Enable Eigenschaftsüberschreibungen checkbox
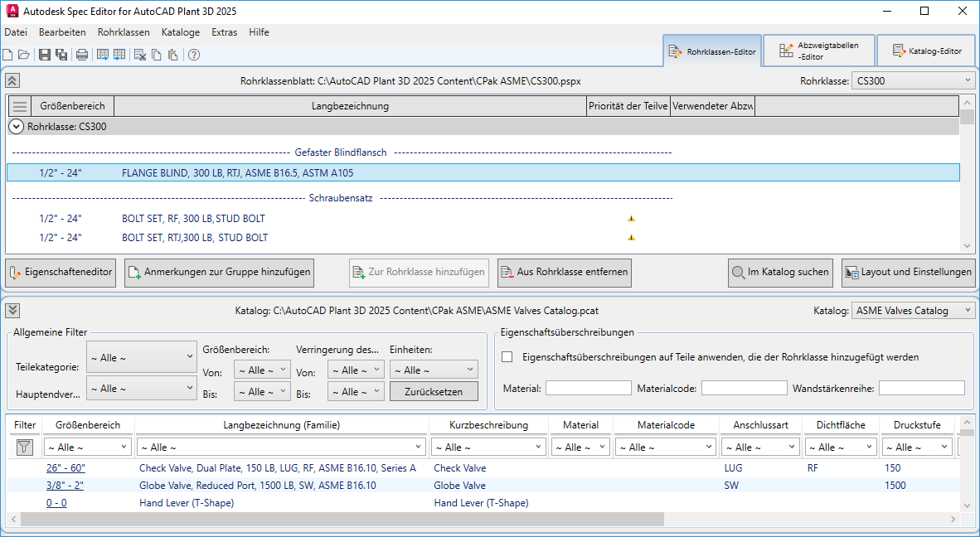This screenshot has height=537, width=980. [x=507, y=357]
